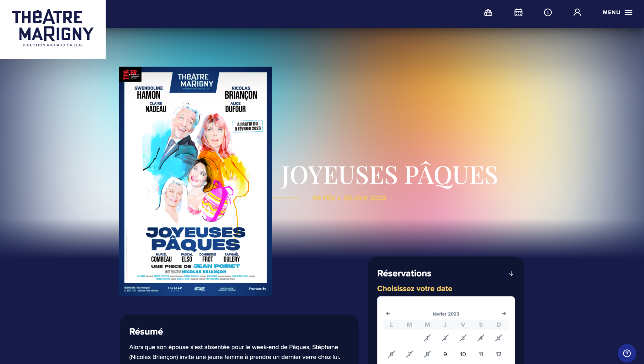Go to next month in calendar
The image size is (644, 364).
[x=504, y=313]
